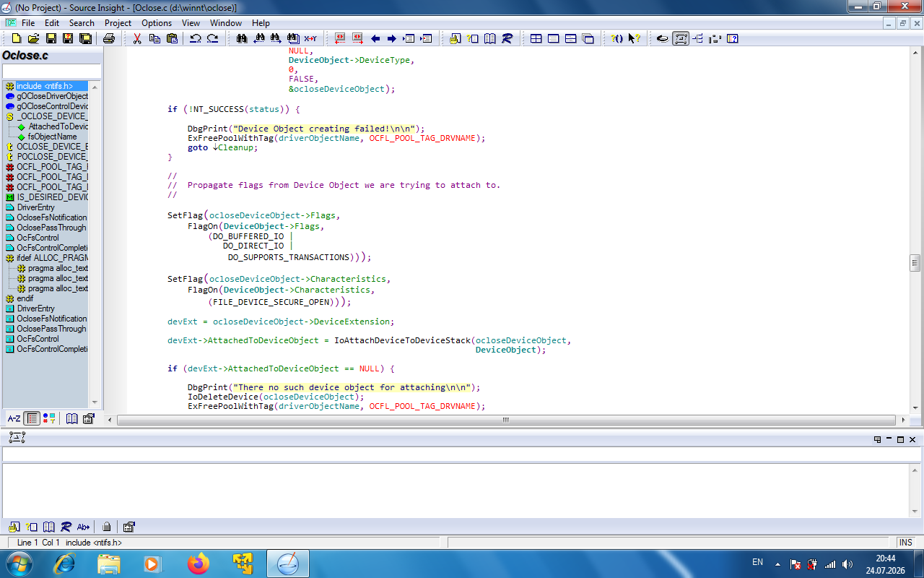Viewport: 924px width, 578px height.
Task: Select the AttachedToDevic member entry
Action: pyautogui.click(x=58, y=126)
